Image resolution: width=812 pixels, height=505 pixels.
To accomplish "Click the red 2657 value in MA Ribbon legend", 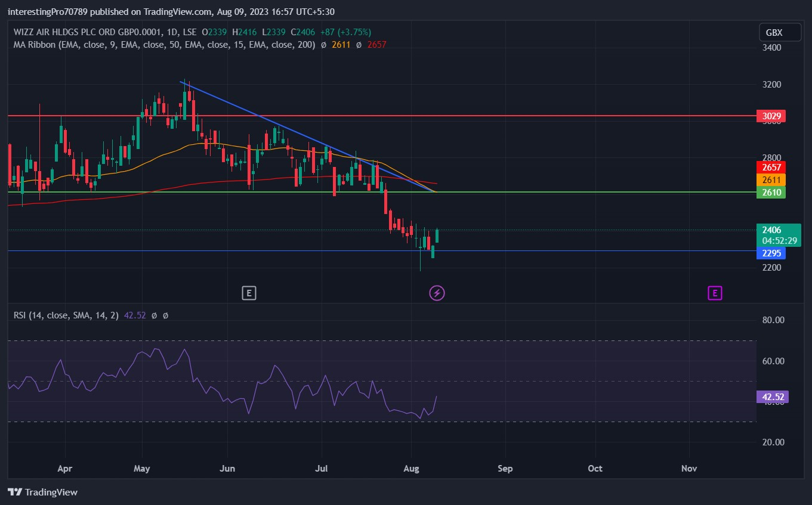I will 377,45.
